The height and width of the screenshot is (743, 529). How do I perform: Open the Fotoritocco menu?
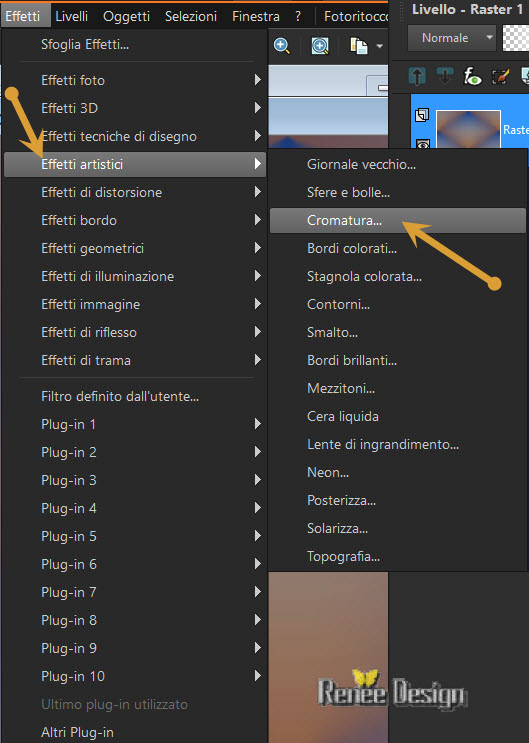[356, 16]
